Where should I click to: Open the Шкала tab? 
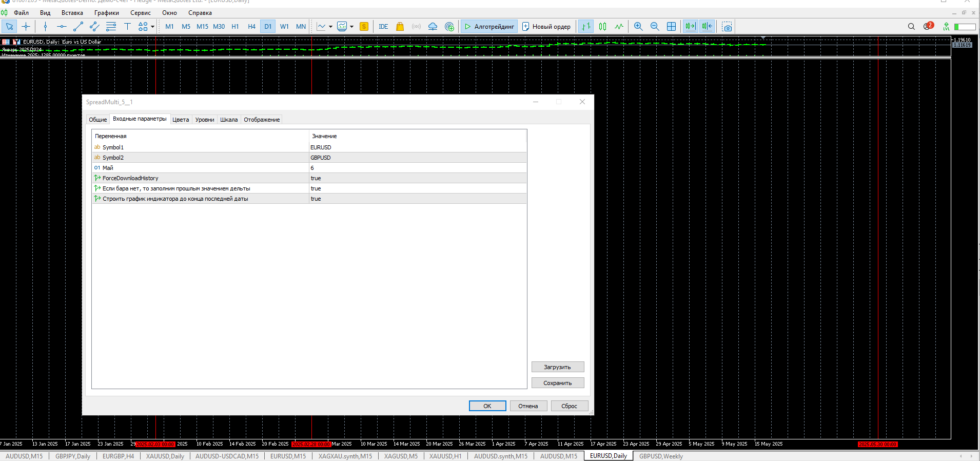click(229, 120)
